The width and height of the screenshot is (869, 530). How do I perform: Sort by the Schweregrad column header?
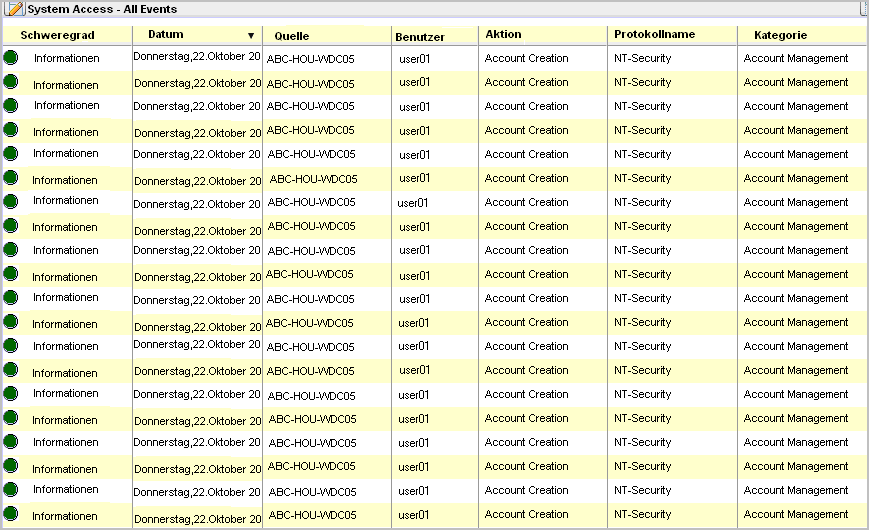[x=57, y=35]
